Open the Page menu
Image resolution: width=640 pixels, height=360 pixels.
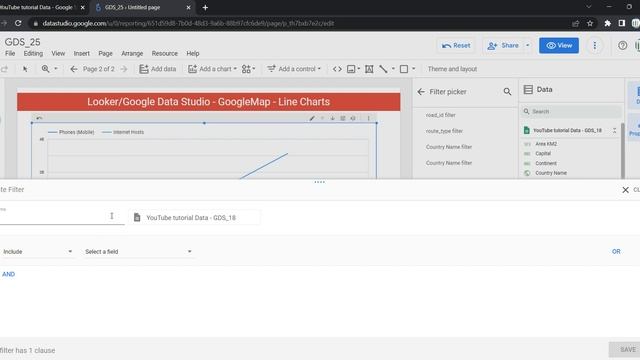click(105, 53)
